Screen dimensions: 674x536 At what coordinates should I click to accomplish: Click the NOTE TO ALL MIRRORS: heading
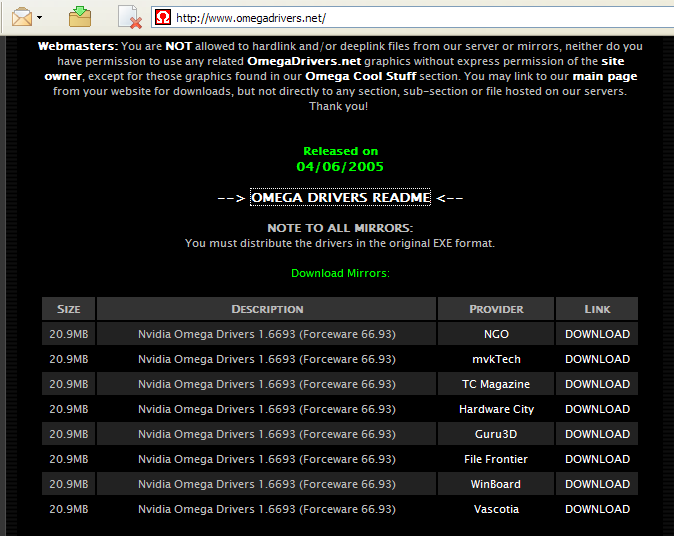pos(340,228)
